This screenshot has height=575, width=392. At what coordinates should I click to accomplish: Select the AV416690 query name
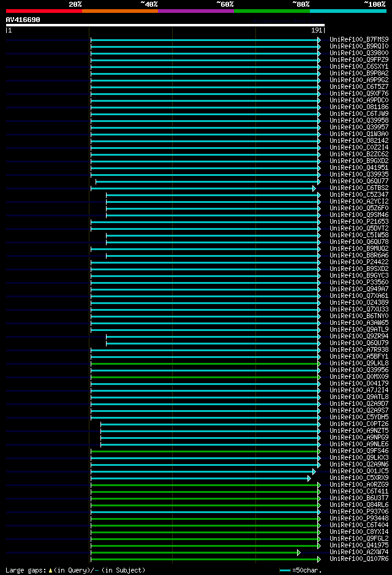[23, 20]
